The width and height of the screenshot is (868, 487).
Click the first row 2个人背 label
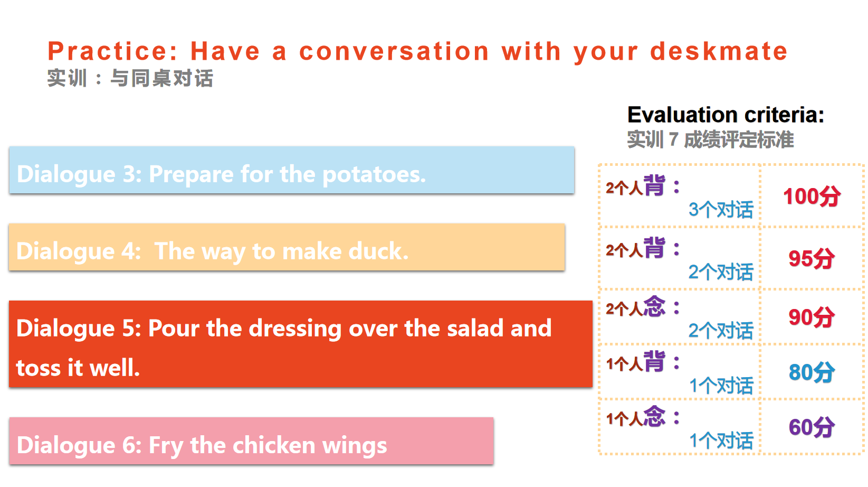pos(636,186)
